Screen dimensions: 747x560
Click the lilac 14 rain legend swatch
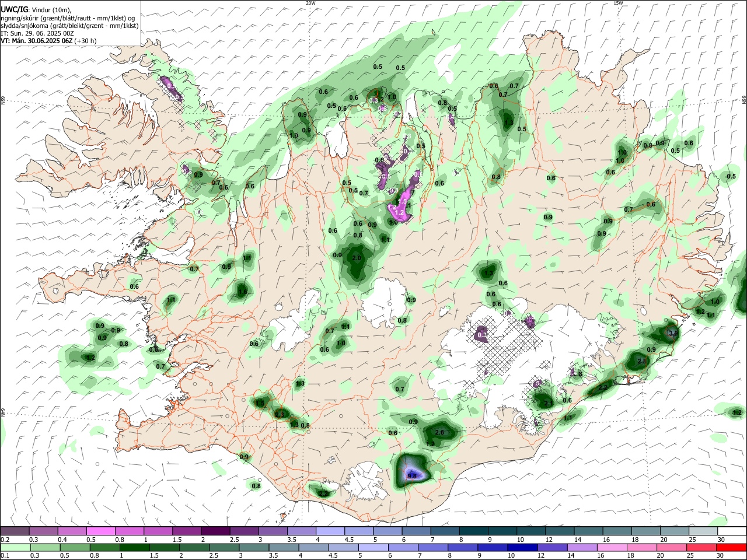tap(581, 547)
